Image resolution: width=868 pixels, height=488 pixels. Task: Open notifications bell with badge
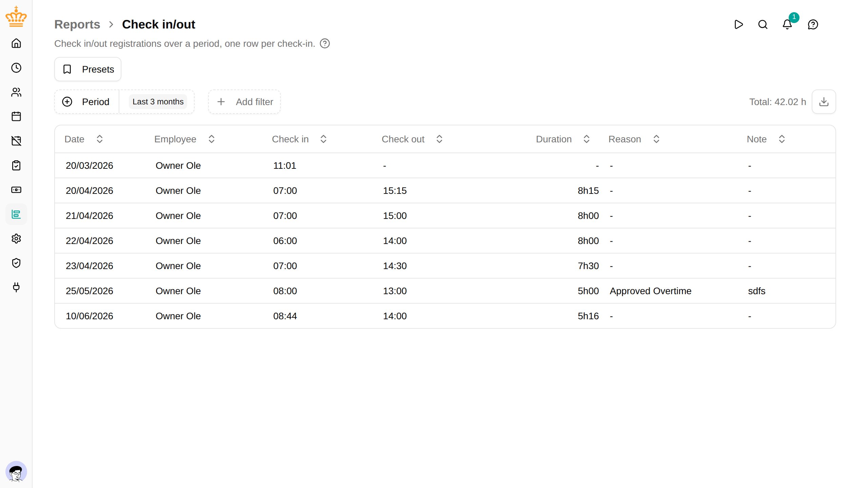pyautogui.click(x=787, y=24)
